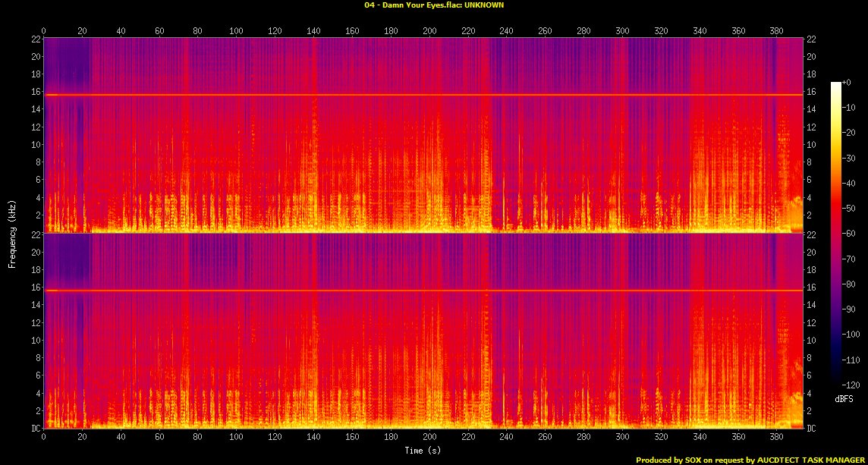This screenshot has height=465, width=868.
Task: Click the "0" tick on the top time axis
Action: click(44, 30)
